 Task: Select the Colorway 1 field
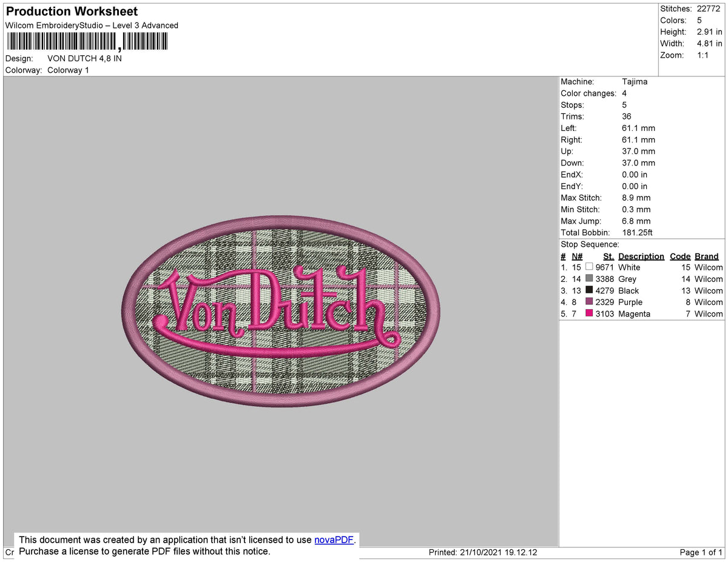pyautogui.click(x=68, y=70)
